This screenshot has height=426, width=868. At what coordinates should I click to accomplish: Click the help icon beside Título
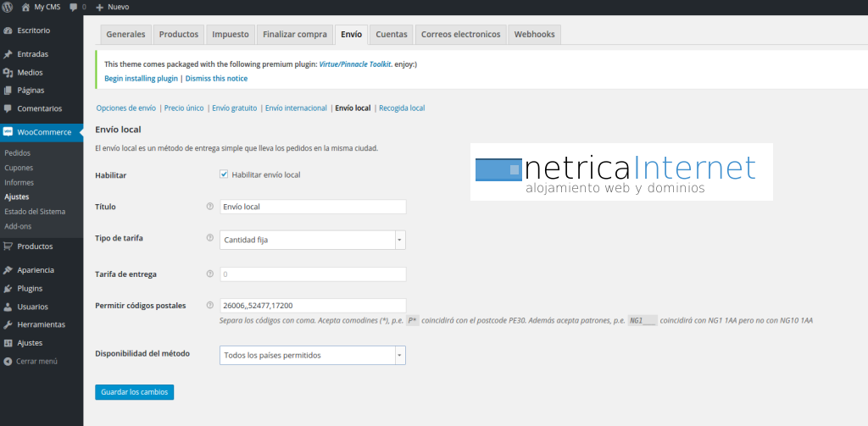(x=210, y=206)
